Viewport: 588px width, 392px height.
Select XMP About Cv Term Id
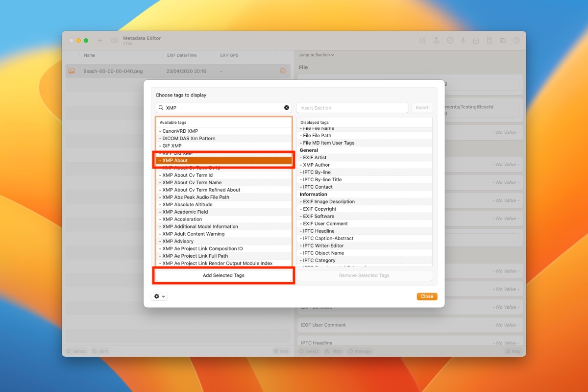224,175
